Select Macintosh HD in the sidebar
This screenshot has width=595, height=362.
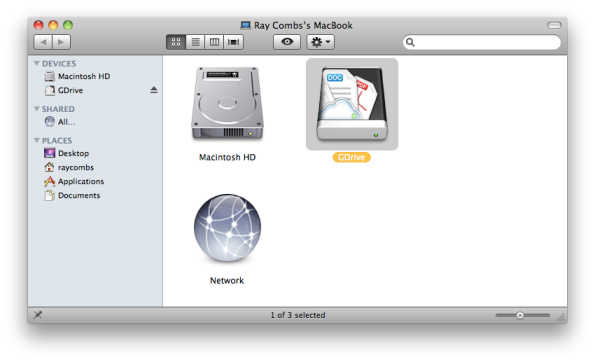[77, 76]
